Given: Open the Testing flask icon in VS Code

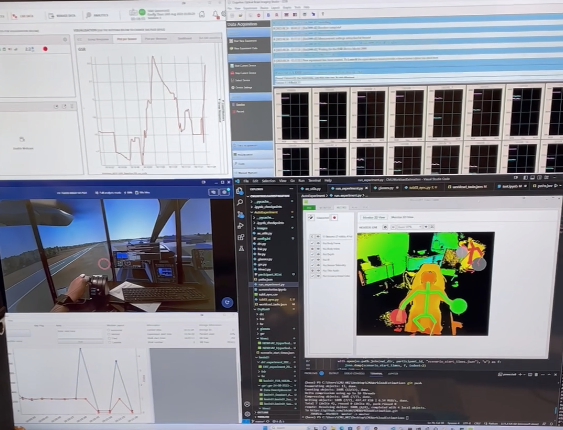Looking at the screenshot, I should (241, 248).
